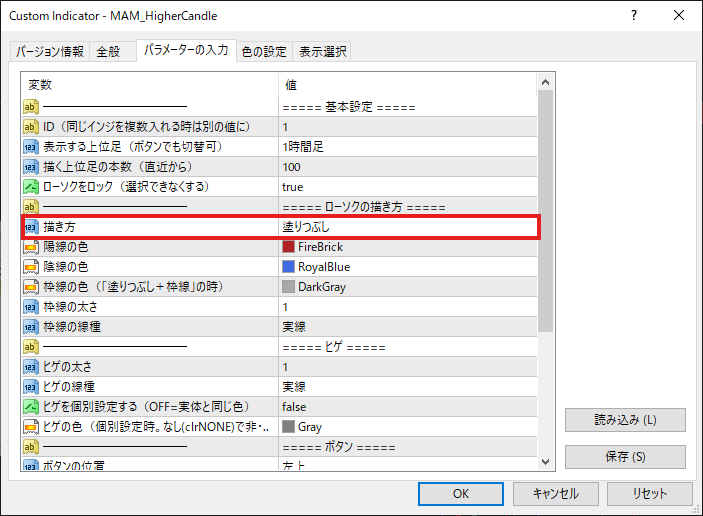This screenshot has width=703, height=516.
Task: Click the 保存 (S) button
Action: tap(625, 457)
